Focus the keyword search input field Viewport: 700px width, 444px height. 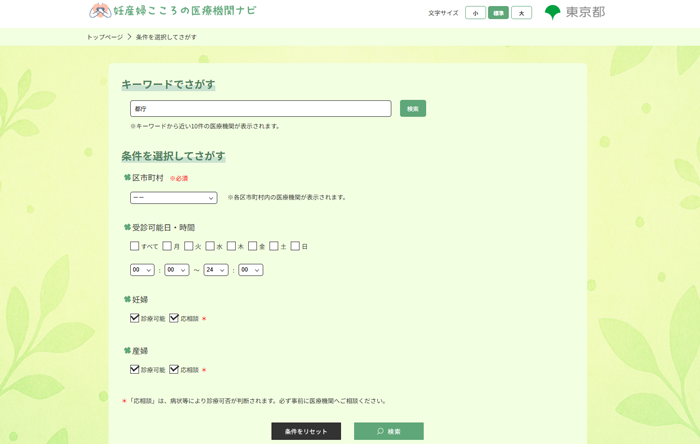click(261, 108)
